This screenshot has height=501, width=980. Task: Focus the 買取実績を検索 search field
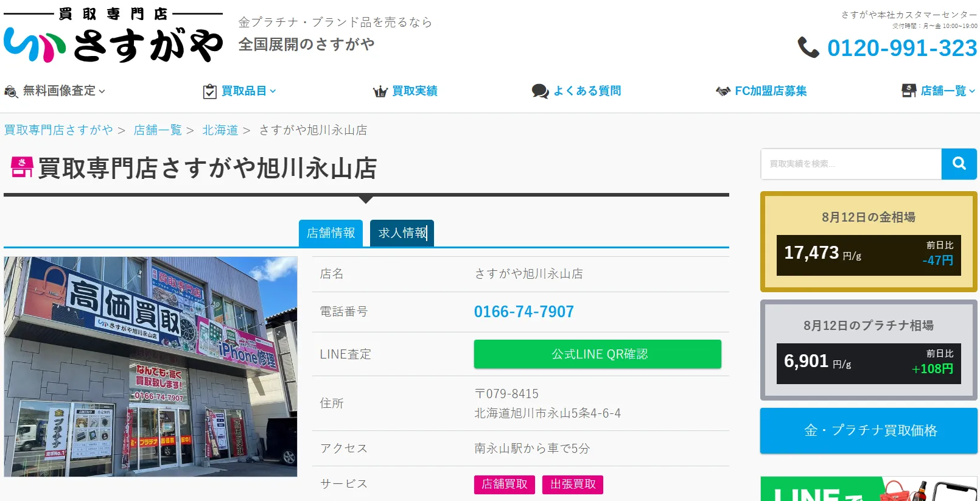851,164
